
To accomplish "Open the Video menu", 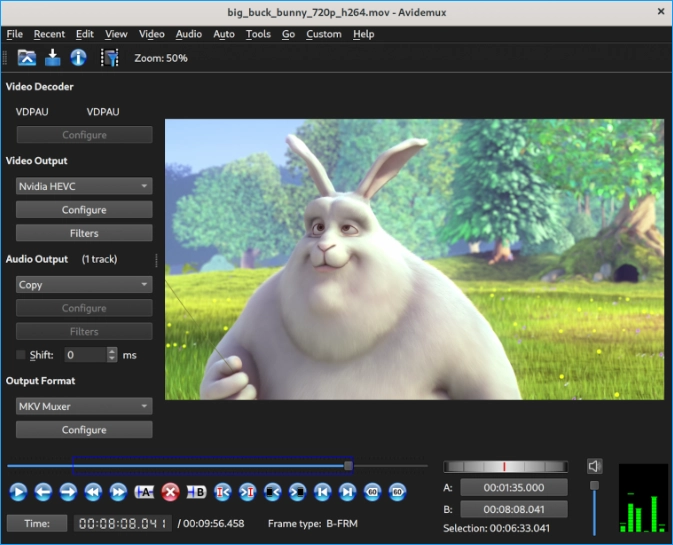I will point(152,34).
